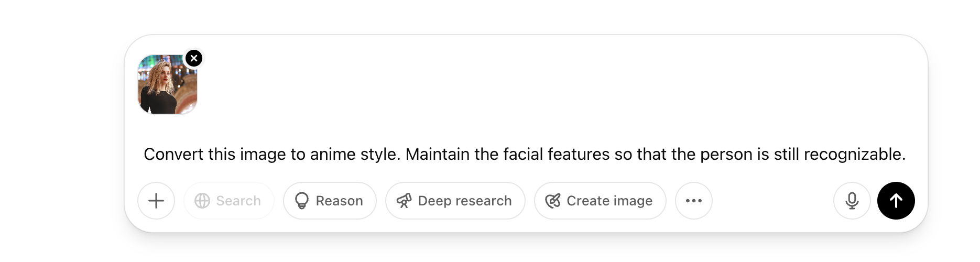Send the prompt with the arrow button
The width and height of the screenshot is (980, 262).
coord(896,201)
